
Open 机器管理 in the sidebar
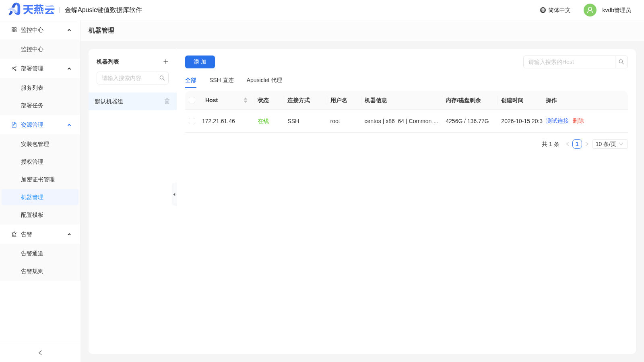pos(40,197)
